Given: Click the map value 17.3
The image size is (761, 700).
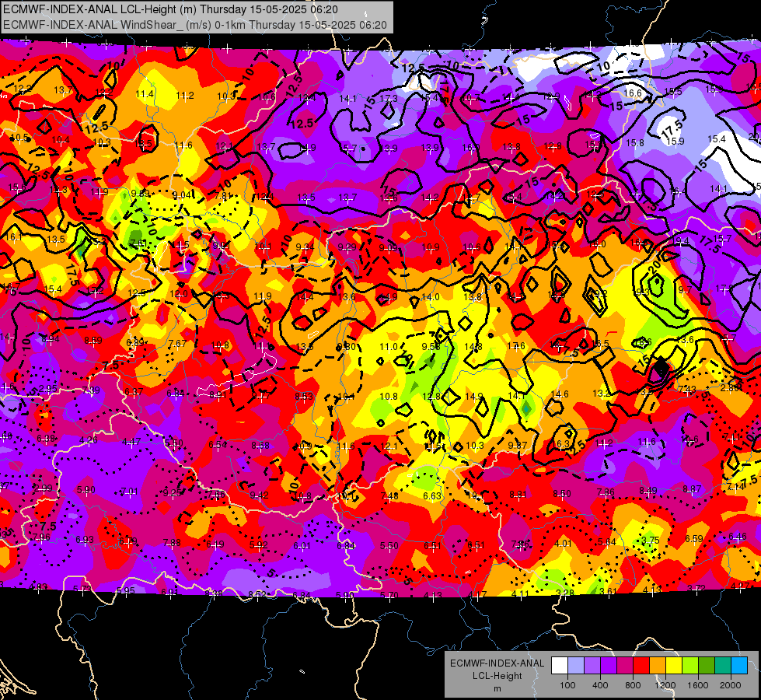Looking at the screenshot, I should 388,99.
